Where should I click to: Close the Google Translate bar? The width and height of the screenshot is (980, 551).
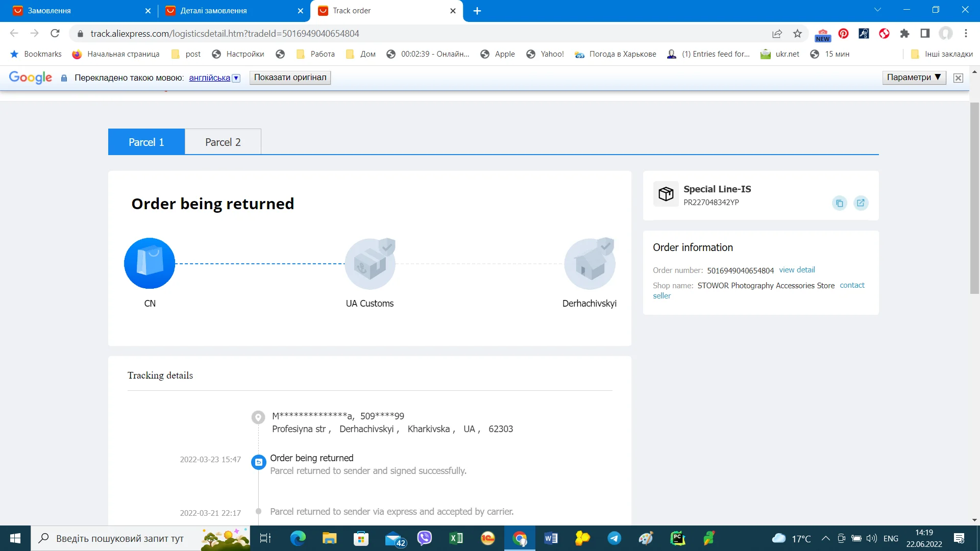(958, 78)
